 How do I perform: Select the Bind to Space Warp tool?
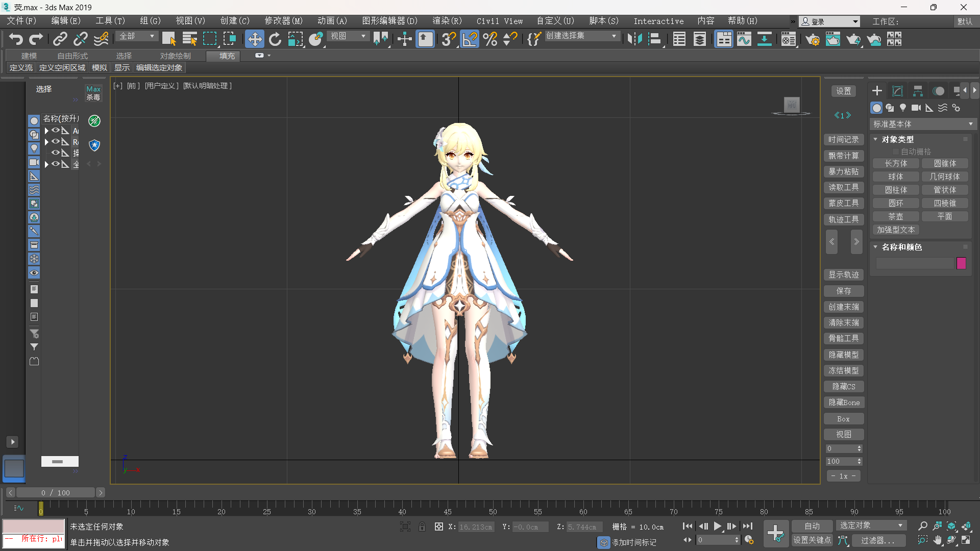pos(101,39)
